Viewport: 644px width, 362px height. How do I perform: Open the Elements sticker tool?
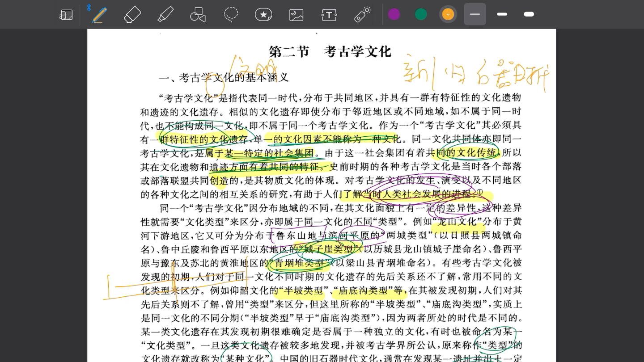pos(263,14)
